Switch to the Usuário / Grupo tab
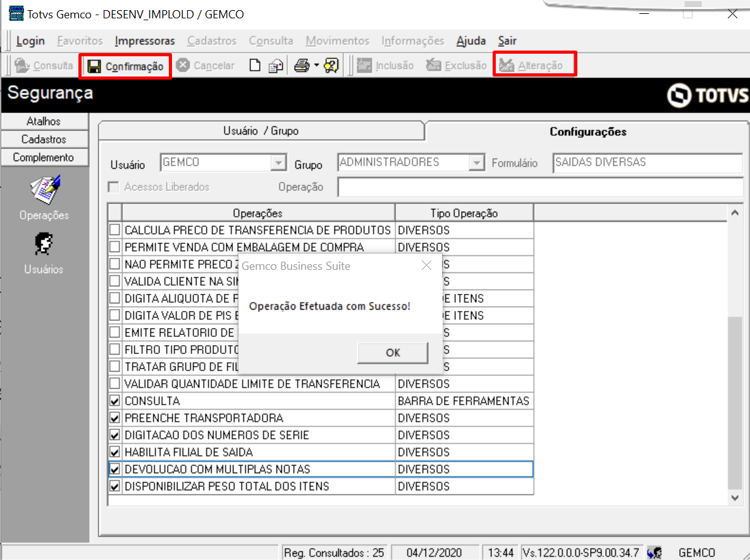750x560 pixels. (x=261, y=131)
